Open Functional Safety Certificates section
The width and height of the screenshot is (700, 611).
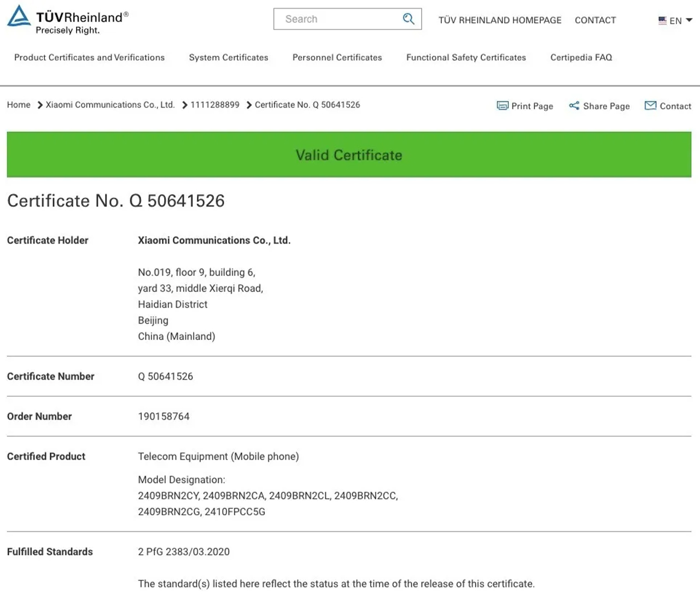466,57
